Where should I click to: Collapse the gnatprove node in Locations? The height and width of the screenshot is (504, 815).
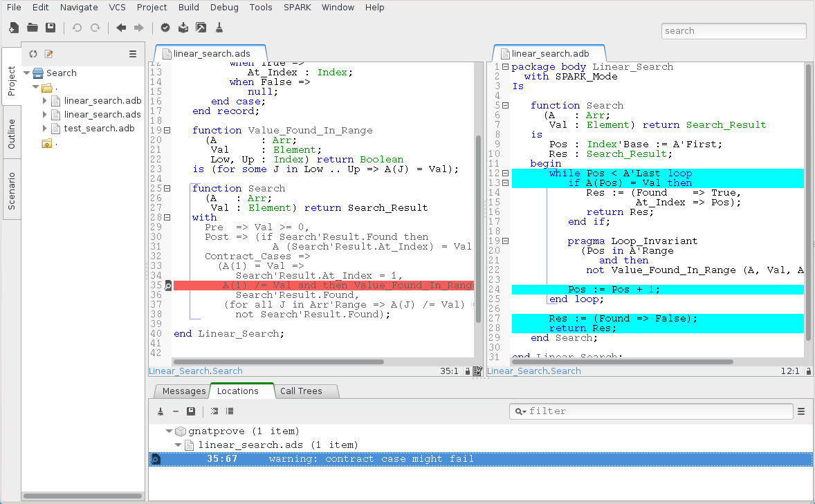(169, 431)
